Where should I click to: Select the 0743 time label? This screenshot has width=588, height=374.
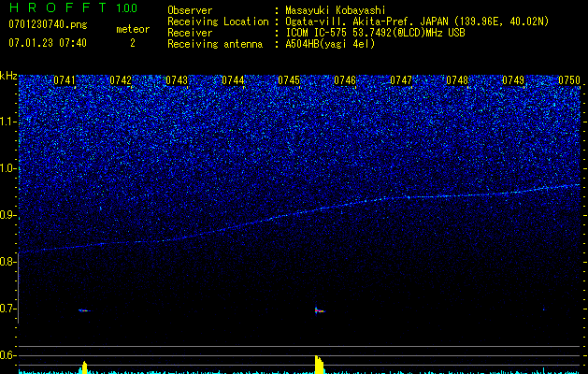177,80
